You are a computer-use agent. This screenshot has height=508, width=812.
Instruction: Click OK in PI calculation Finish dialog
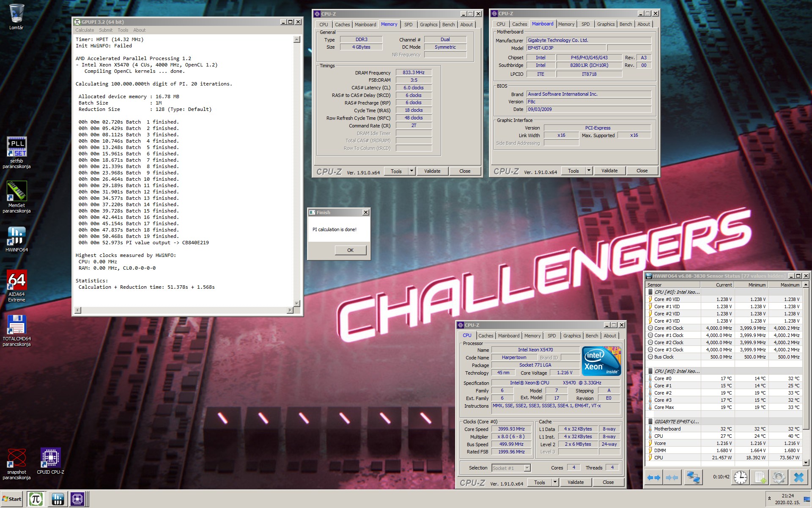[350, 250]
